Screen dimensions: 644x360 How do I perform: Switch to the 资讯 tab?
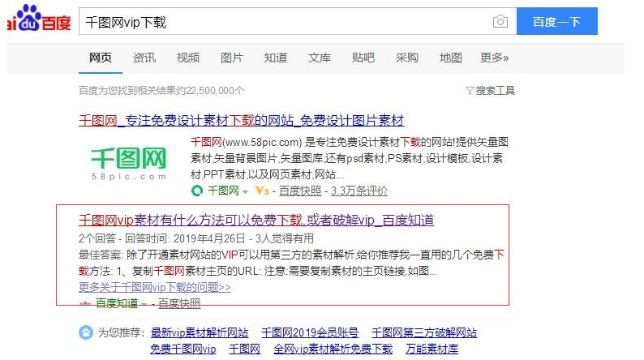(144, 58)
